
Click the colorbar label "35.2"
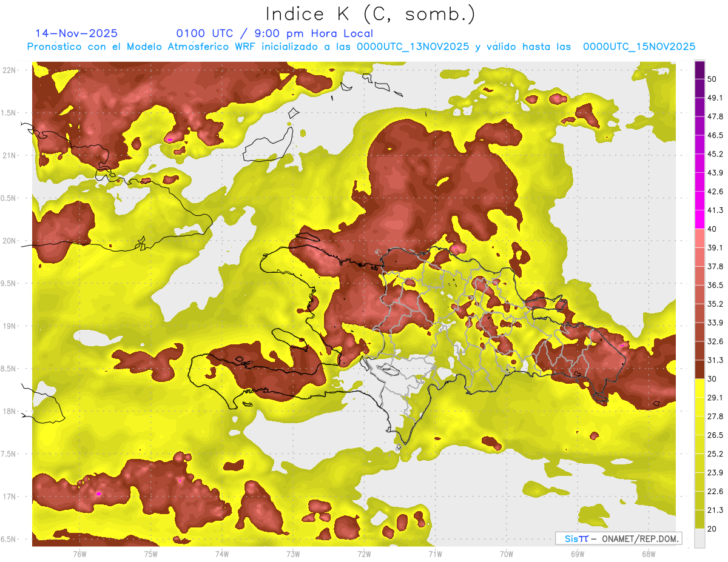click(715, 304)
